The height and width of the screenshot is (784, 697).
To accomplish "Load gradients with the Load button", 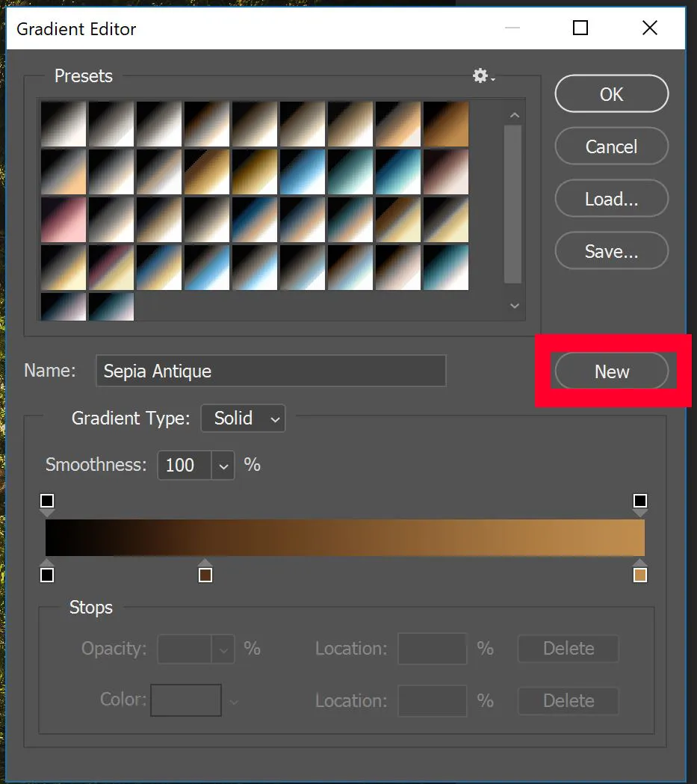I will point(611,198).
